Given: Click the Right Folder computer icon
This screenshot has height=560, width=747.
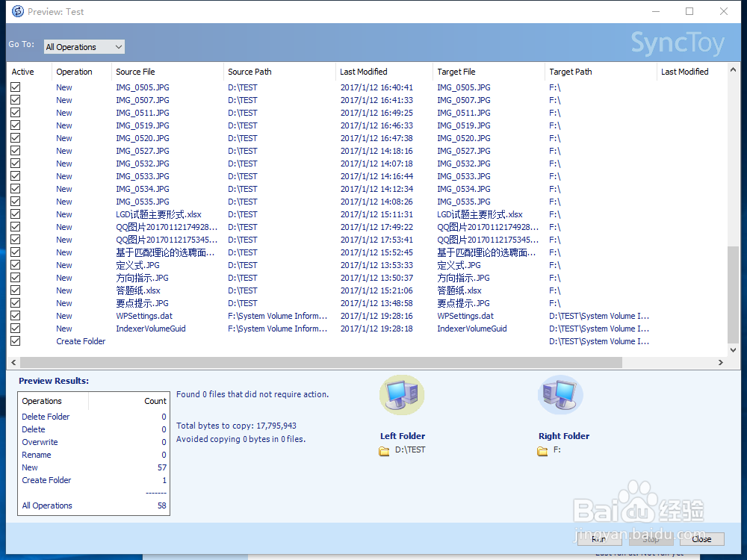Looking at the screenshot, I should [x=560, y=395].
